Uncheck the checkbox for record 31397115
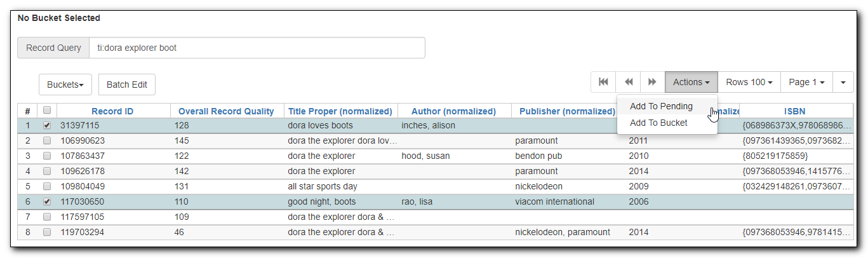 (47, 125)
